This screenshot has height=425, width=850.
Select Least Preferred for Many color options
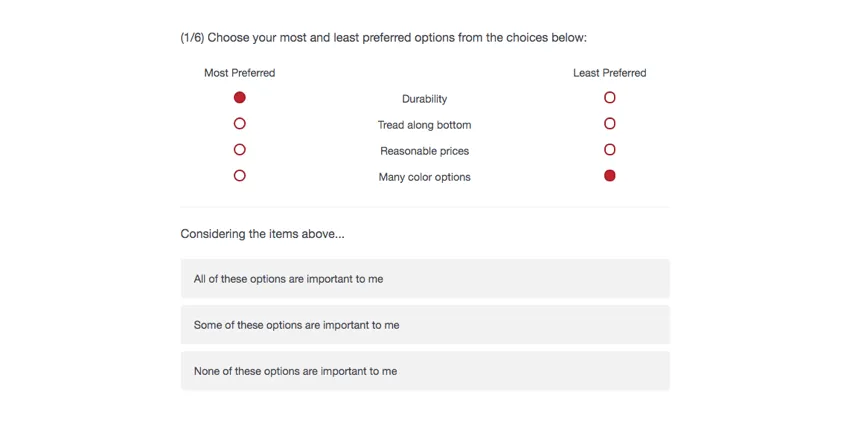610,176
